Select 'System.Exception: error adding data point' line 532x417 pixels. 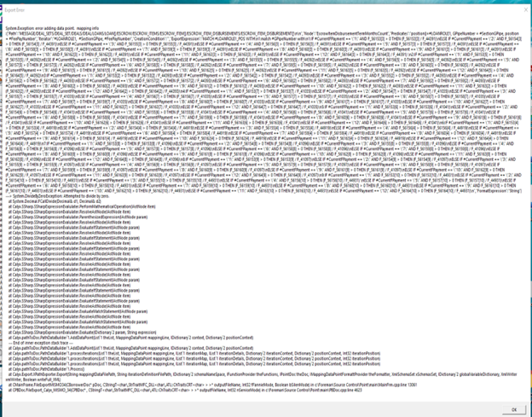52,28
